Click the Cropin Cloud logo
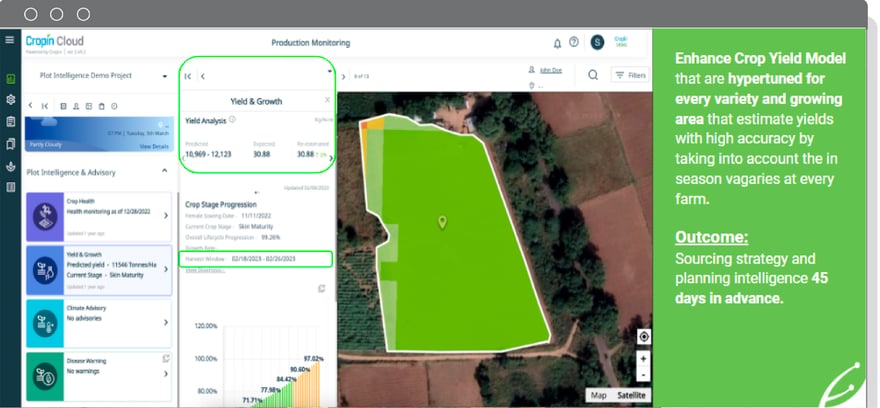The width and height of the screenshot is (880, 408). (x=54, y=42)
